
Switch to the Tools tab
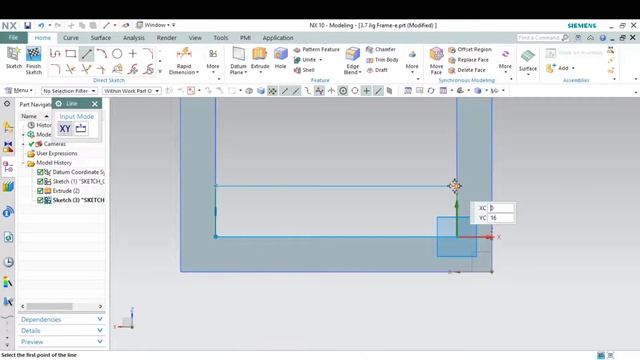[221, 38]
